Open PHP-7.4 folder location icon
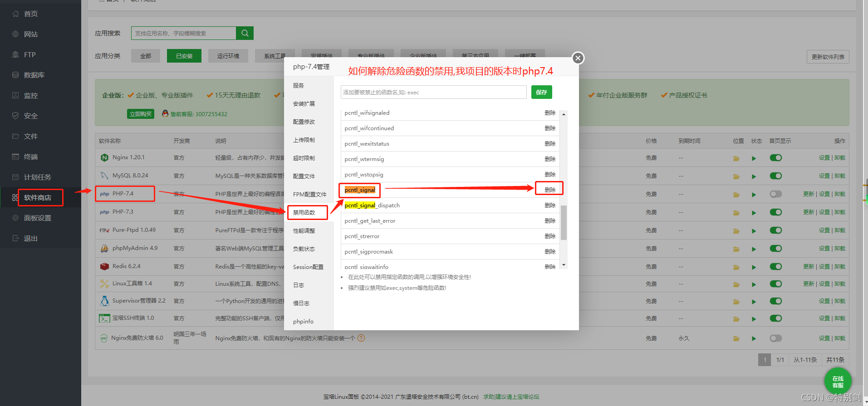Screen dimensions: 868x406 tap(736, 195)
